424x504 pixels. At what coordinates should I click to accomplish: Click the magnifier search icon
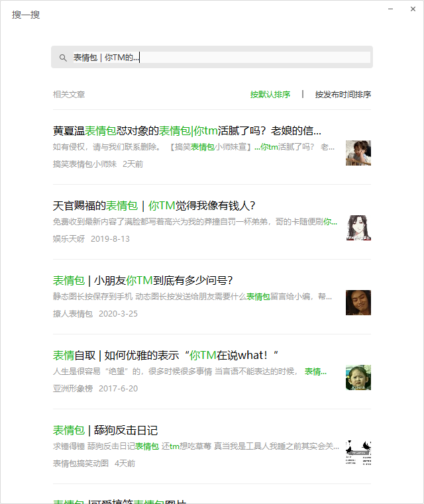63,58
